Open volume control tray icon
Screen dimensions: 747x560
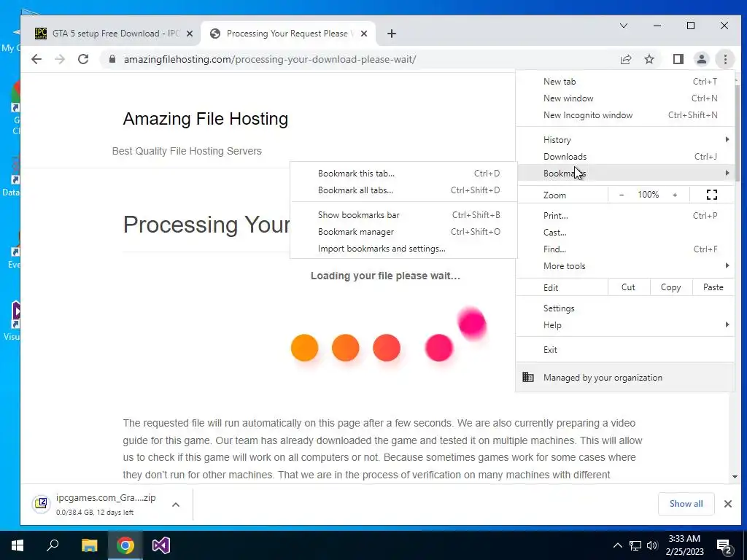pos(652,545)
